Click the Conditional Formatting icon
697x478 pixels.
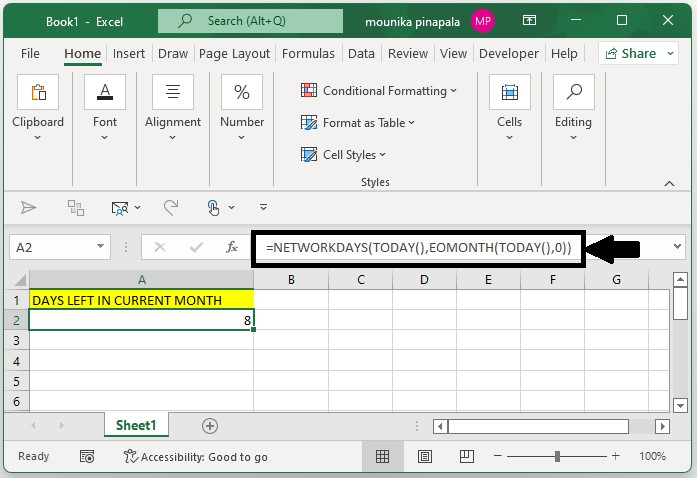[309, 90]
